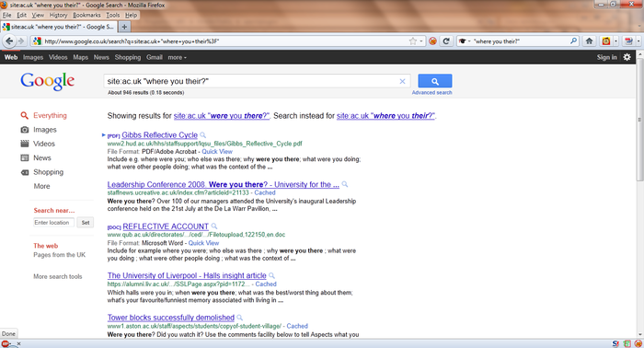The image size is (644, 348).
Task: Filter by Shopping in the left sidebar
Action: (48, 172)
